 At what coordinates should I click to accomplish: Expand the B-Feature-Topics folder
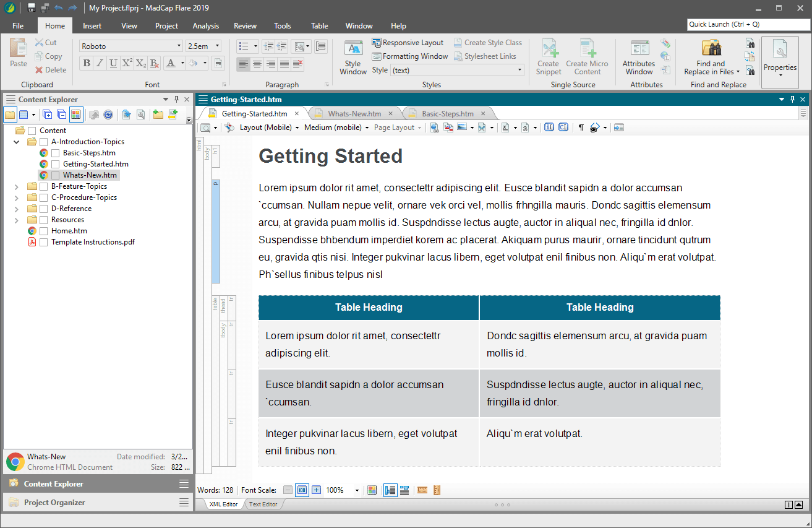pyautogui.click(x=17, y=186)
